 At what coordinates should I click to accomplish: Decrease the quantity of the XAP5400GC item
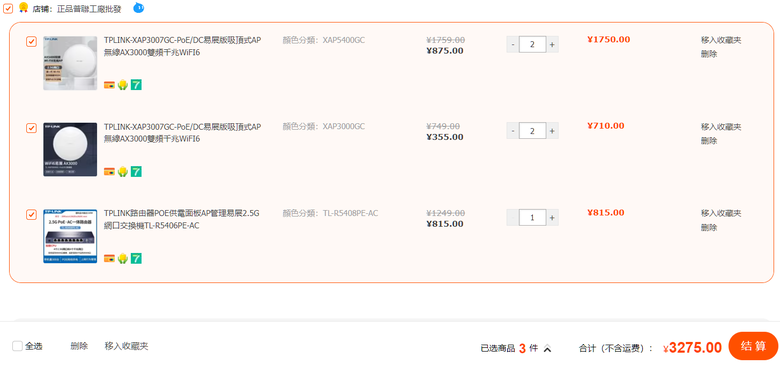(513, 44)
